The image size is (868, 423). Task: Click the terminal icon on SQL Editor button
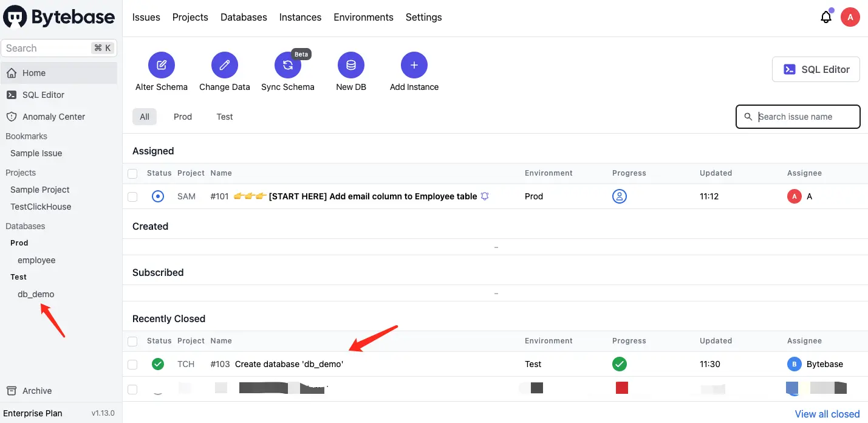tap(790, 69)
